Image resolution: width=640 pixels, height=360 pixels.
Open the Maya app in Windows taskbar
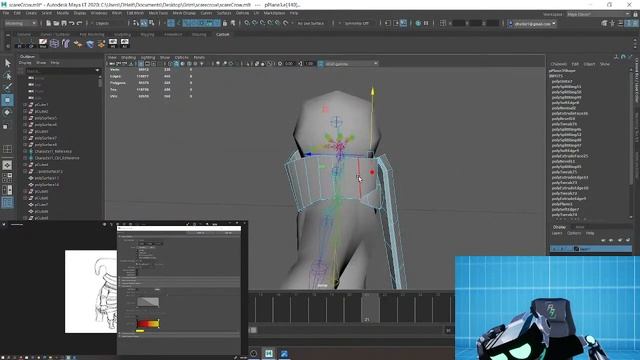269,353
